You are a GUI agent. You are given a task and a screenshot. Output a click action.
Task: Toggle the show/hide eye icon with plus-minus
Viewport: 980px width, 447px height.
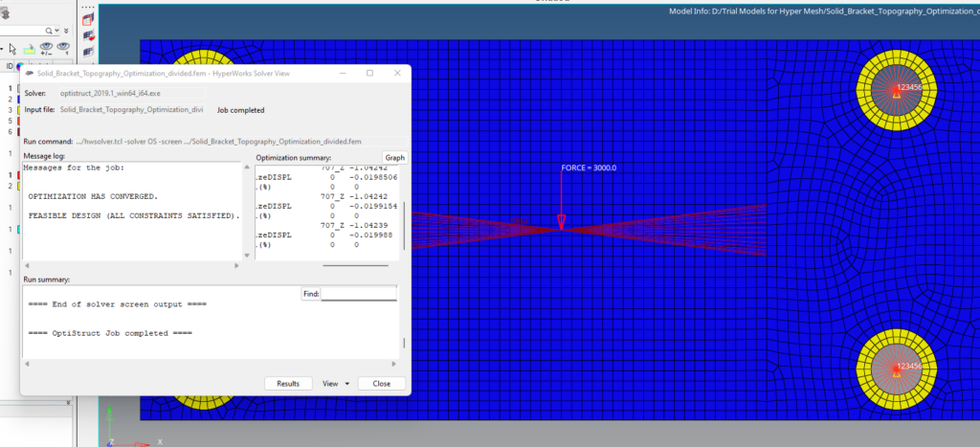pos(46,49)
